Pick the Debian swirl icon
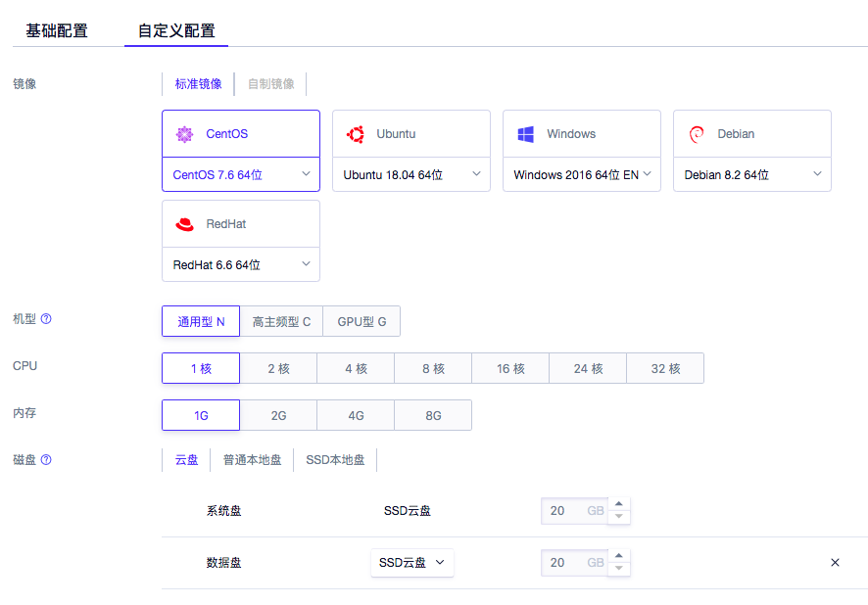 [697, 134]
